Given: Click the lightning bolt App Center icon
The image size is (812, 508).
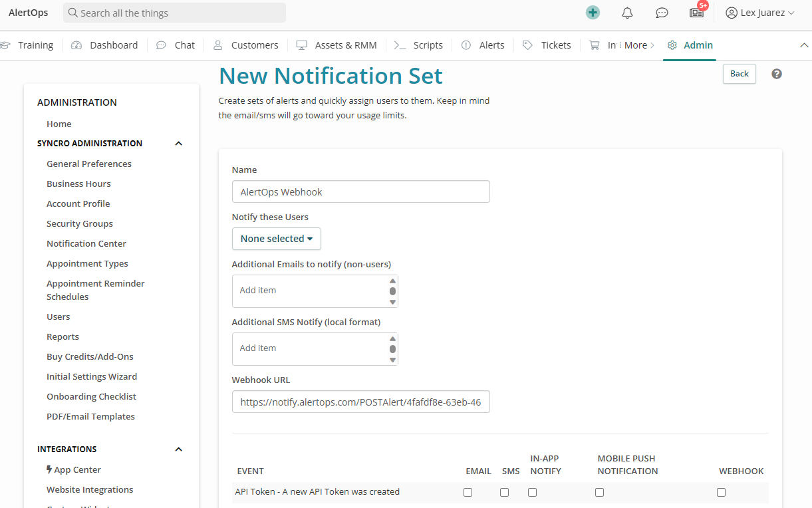Looking at the screenshot, I should click(49, 469).
